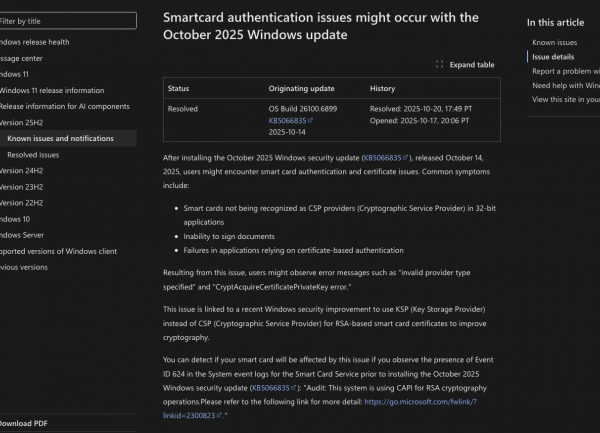The height and width of the screenshot is (433, 600).
Task: Select Message center in the sidebar
Action: (28, 59)
